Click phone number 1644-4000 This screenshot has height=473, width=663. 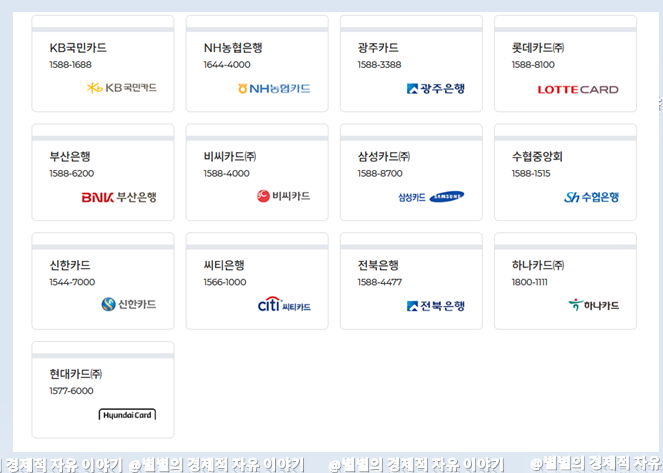pyautogui.click(x=227, y=65)
